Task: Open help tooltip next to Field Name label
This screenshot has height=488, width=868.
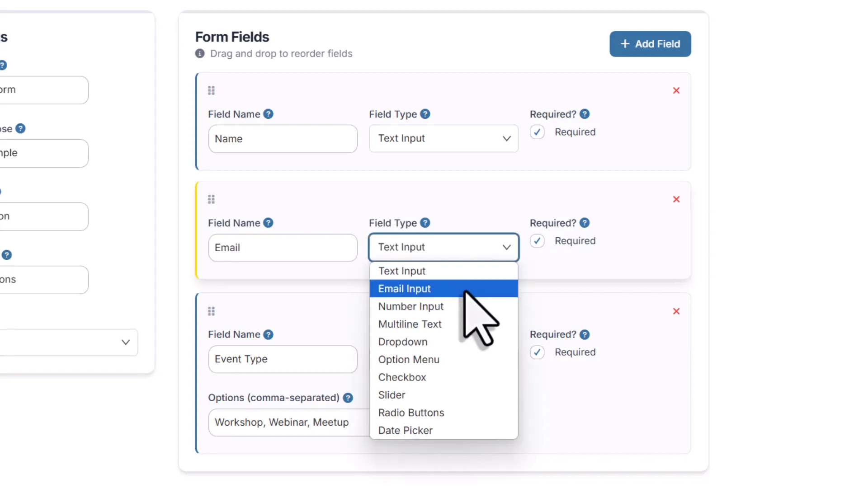Action: tap(269, 114)
